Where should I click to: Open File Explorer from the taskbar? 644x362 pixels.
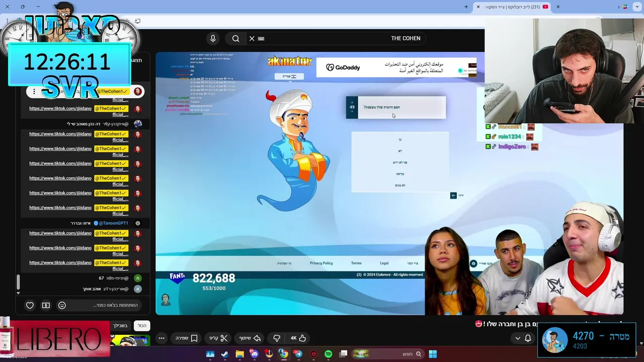[239, 354]
